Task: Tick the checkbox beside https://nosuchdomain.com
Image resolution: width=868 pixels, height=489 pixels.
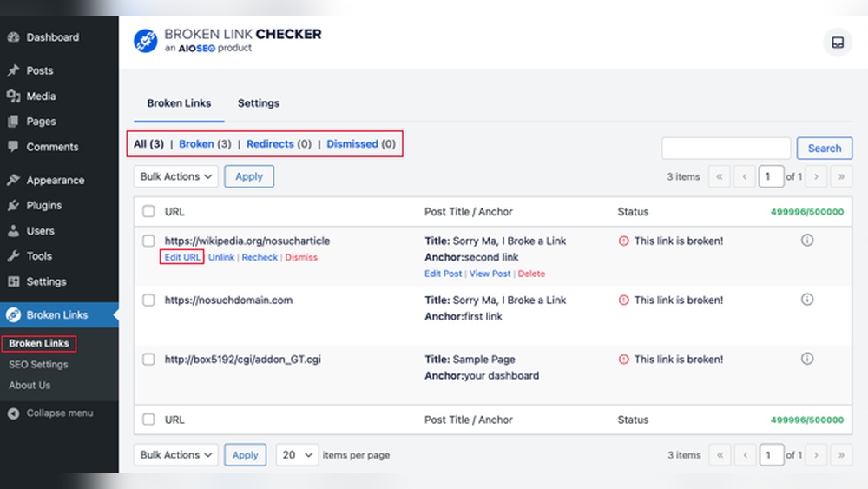Action: pyautogui.click(x=148, y=300)
